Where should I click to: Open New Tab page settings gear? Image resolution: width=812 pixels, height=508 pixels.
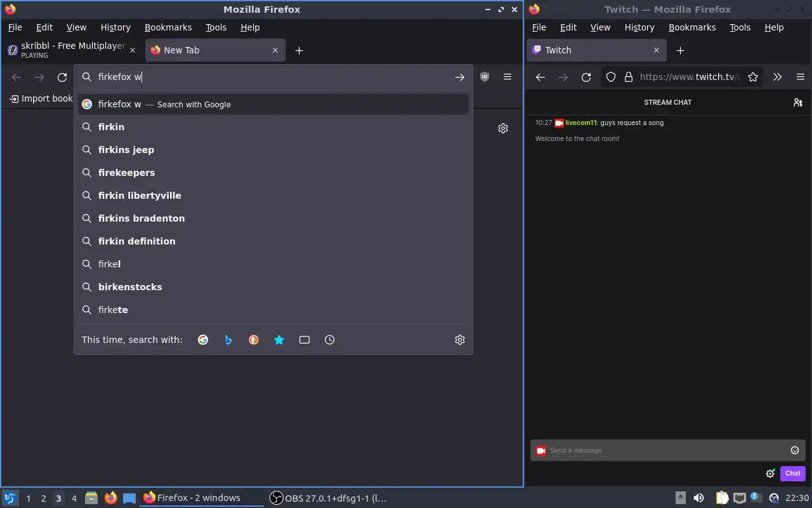coord(503,128)
